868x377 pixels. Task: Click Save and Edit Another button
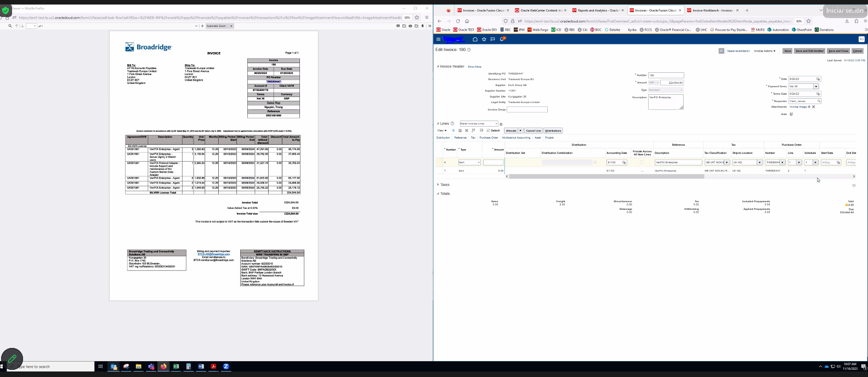coord(809,51)
